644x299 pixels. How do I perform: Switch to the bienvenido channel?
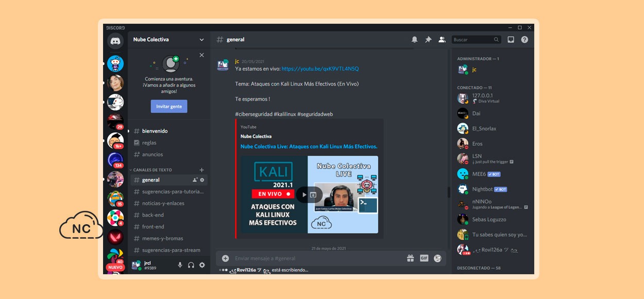pyautogui.click(x=169, y=131)
